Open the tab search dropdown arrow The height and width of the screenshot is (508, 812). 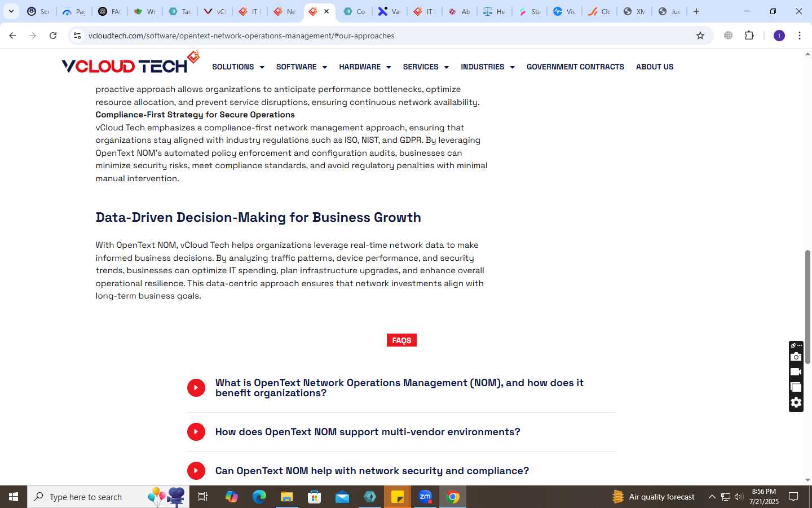(x=11, y=11)
